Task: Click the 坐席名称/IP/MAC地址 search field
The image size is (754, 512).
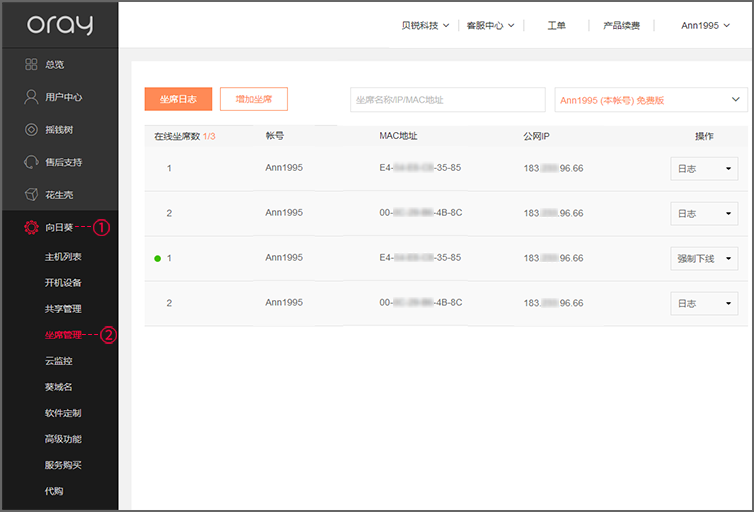Action: (x=447, y=100)
